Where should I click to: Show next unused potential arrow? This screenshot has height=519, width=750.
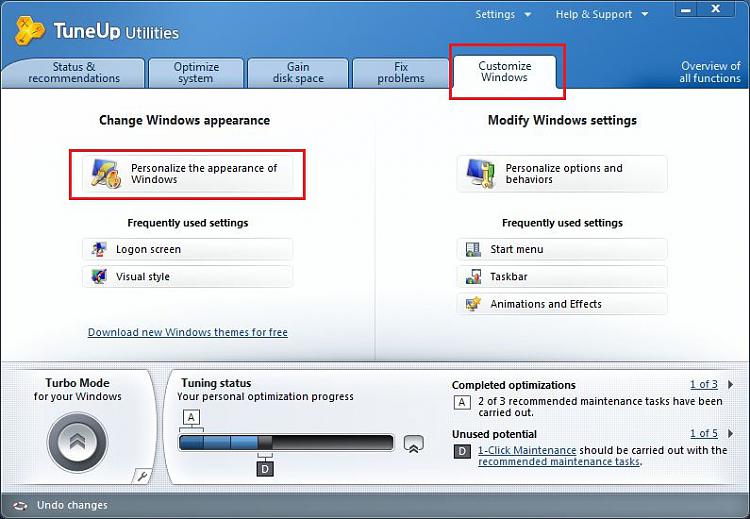(730, 433)
